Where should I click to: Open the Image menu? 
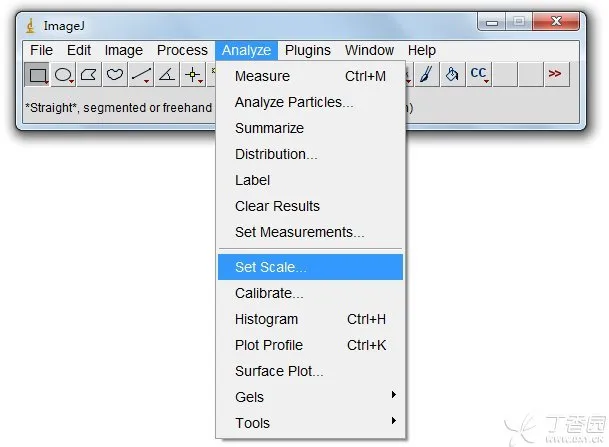124,50
